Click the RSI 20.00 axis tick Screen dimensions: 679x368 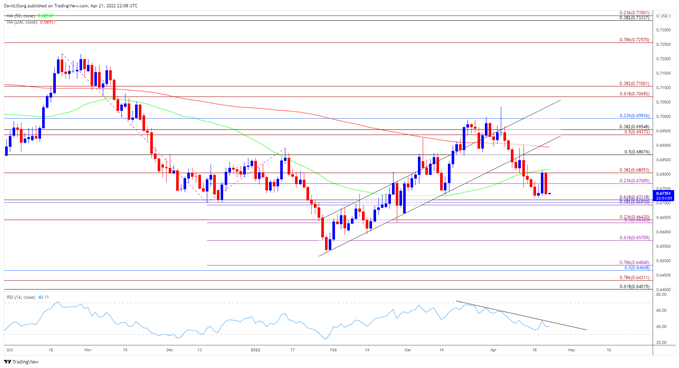(x=661, y=342)
